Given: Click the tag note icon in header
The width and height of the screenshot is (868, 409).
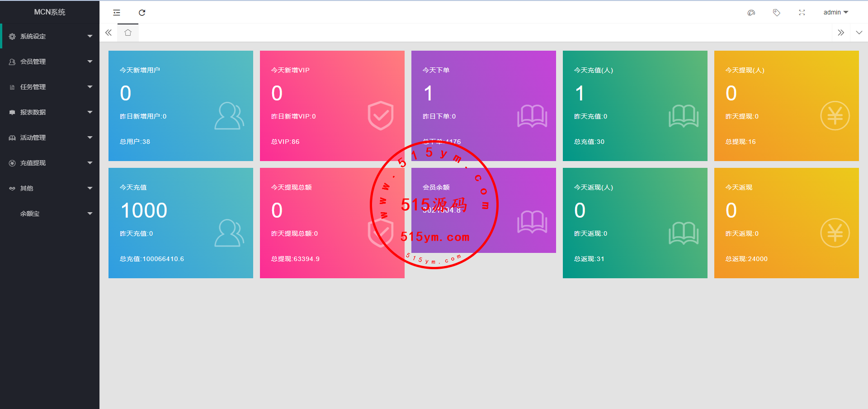Looking at the screenshot, I should point(777,13).
